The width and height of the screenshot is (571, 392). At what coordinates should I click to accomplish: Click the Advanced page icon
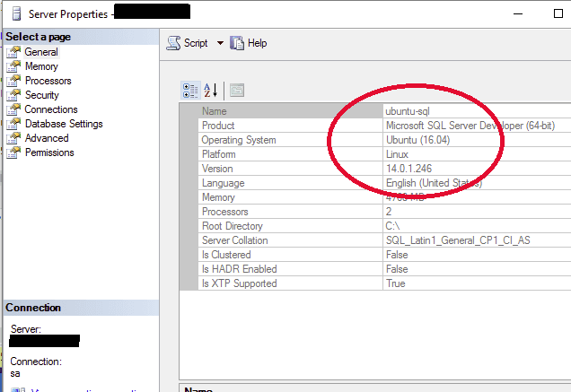coord(13,138)
